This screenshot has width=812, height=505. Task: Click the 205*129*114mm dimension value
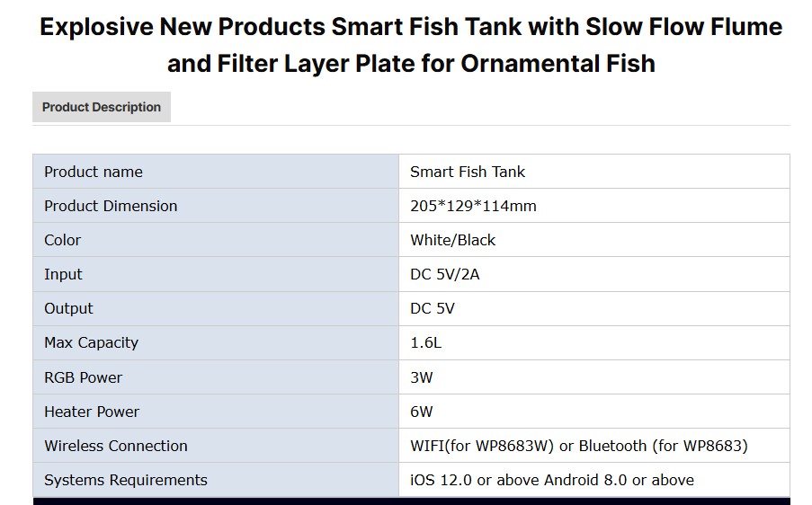(x=473, y=206)
